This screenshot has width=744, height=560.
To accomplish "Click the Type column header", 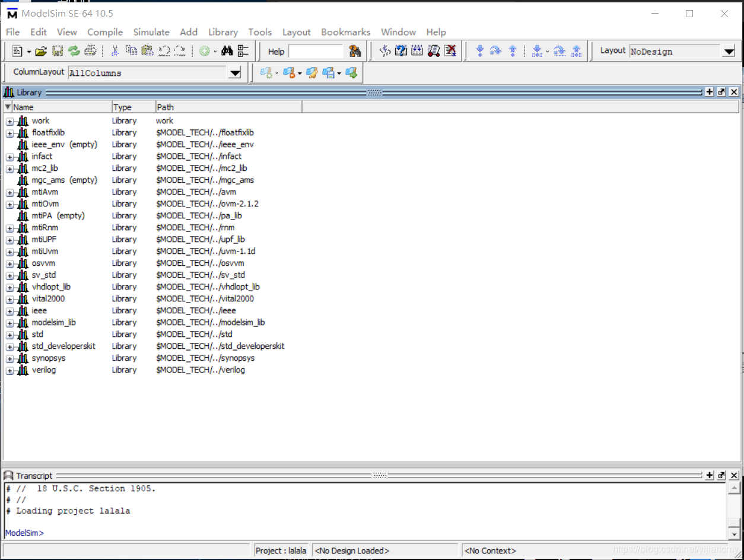I will (x=133, y=107).
